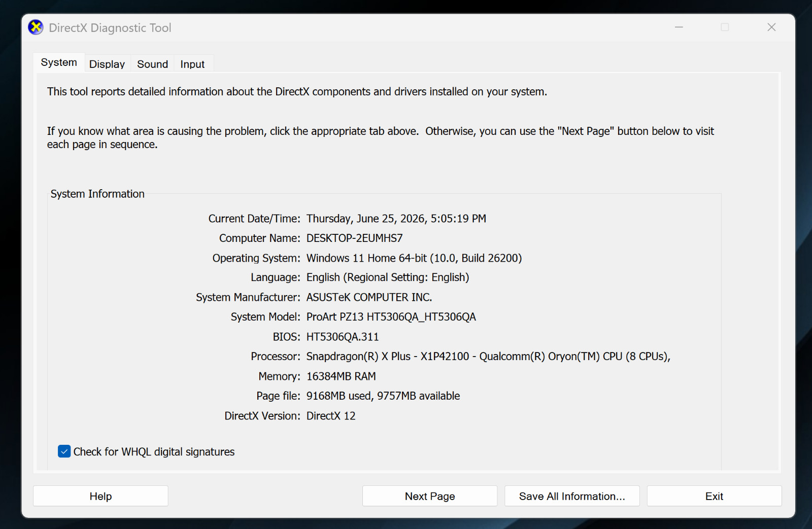Screen dimensions: 812x529
Task: Click the Language label
Action: pyautogui.click(x=276, y=277)
